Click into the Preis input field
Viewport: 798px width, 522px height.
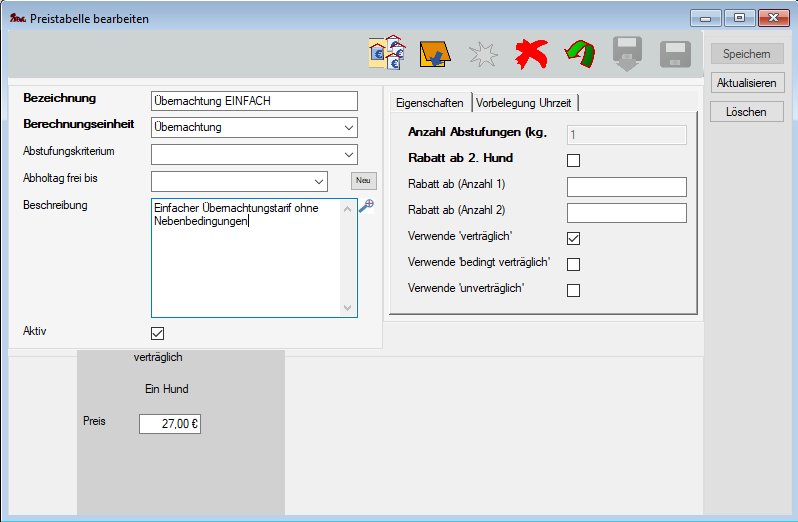point(170,424)
